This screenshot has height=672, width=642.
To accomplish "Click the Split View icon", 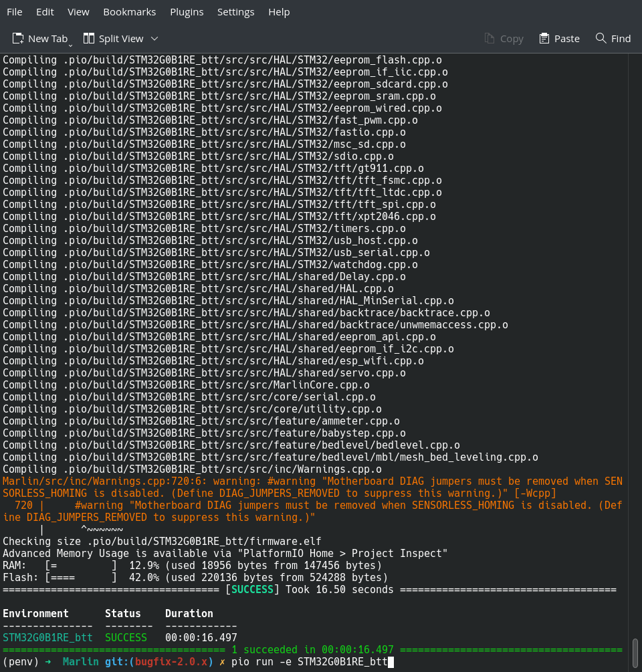I will tap(89, 39).
